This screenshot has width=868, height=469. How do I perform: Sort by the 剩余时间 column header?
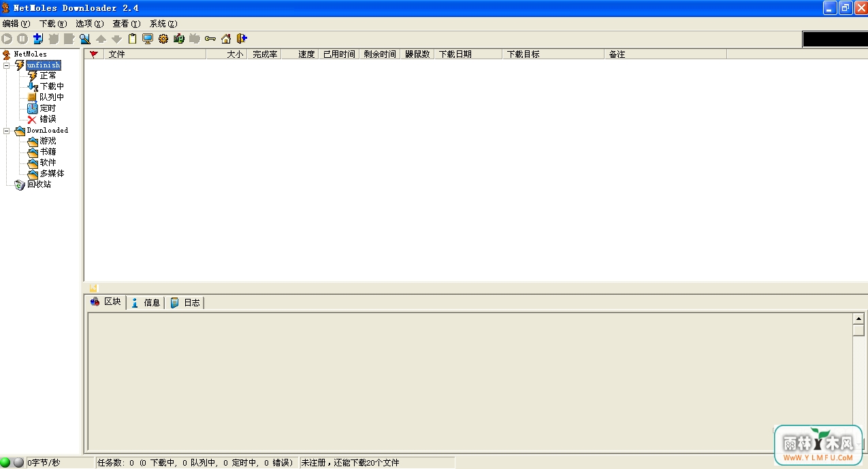(380, 54)
